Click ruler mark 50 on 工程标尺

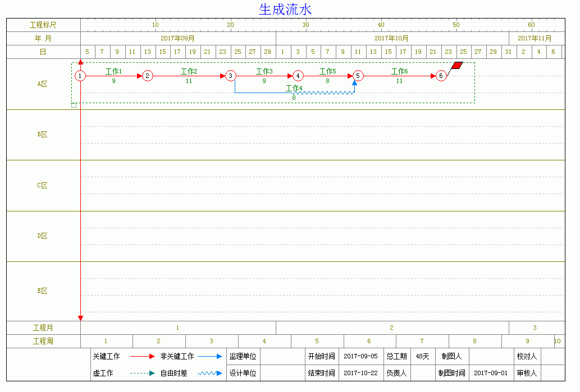tap(456, 25)
